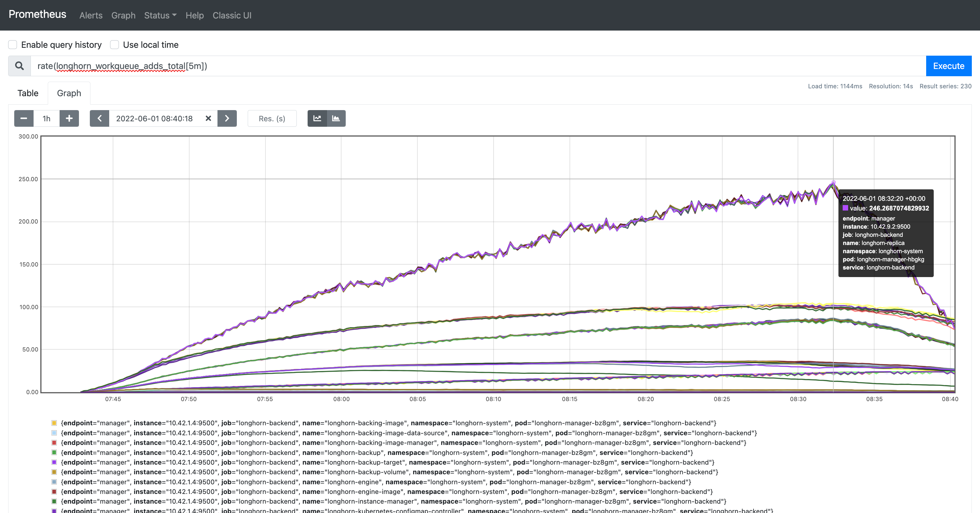Open the Res. (s) resolution field
The height and width of the screenshot is (513, 980).
(x=272, y=118)
